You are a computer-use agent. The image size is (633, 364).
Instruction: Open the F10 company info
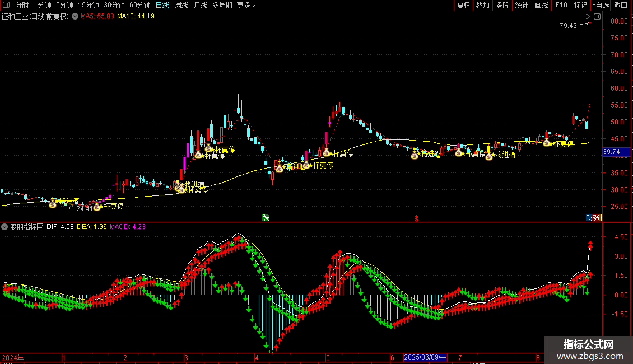click(561, 5)
